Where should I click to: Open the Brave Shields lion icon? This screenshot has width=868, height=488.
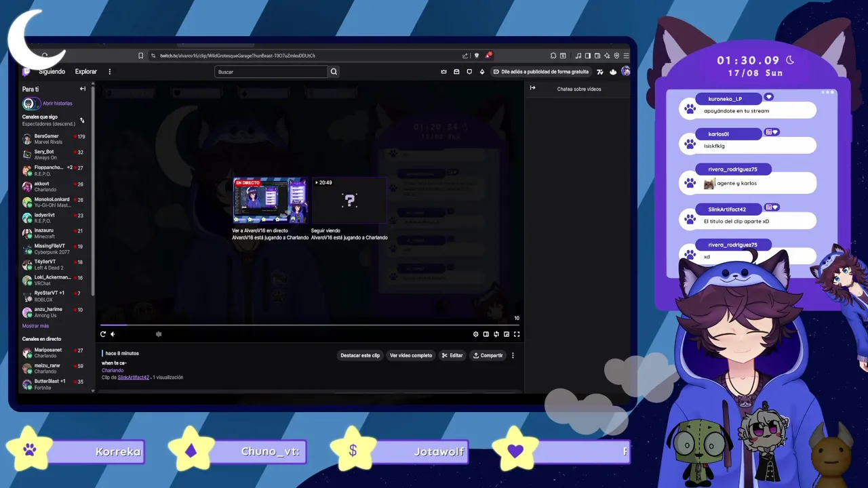click(x=477, y=56)
